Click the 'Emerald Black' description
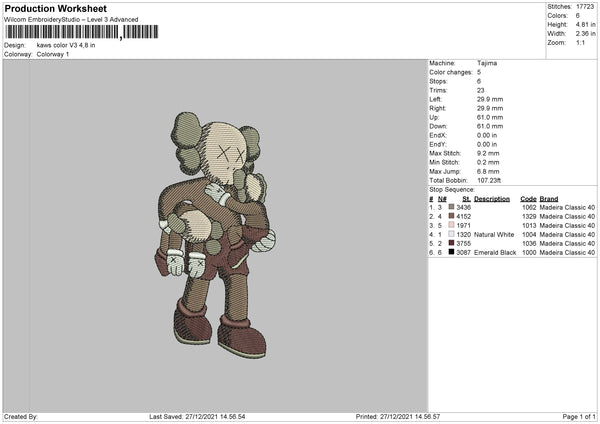 click(x=495, y=253)
